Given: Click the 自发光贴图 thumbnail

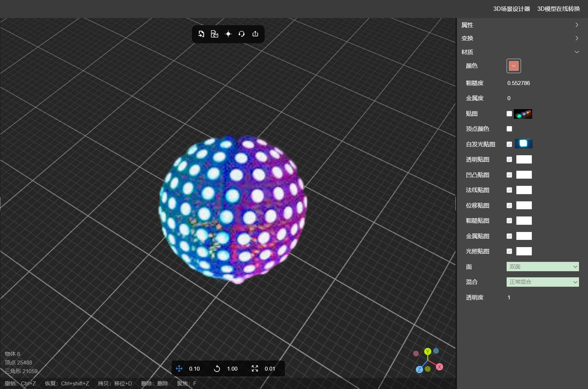Looking at the screenshot, I should [x=524, y=144].
